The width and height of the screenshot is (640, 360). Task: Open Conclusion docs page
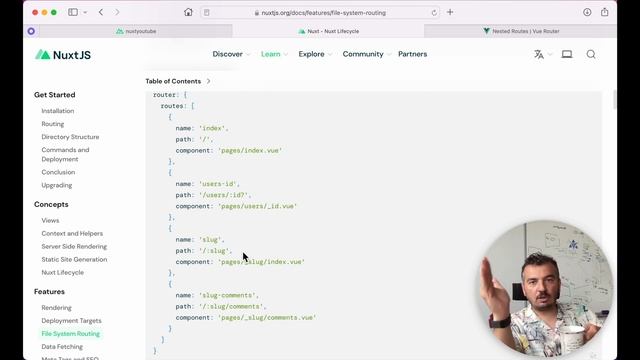58,172
